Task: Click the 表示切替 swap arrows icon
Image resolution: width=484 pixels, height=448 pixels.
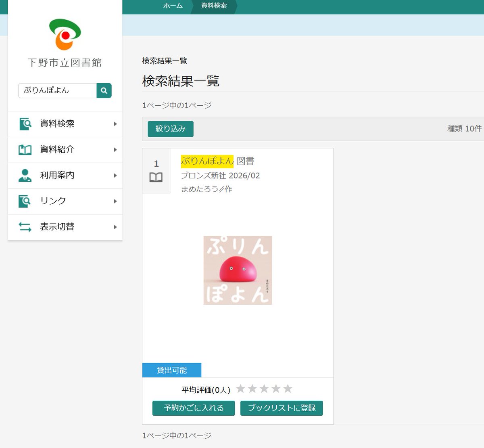Action: 25,227
